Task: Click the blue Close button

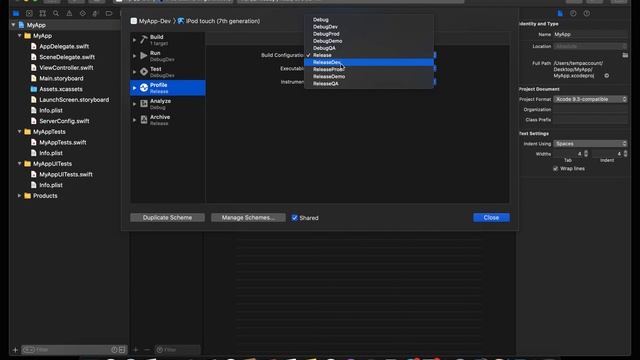Action: (x=491, y=218)
